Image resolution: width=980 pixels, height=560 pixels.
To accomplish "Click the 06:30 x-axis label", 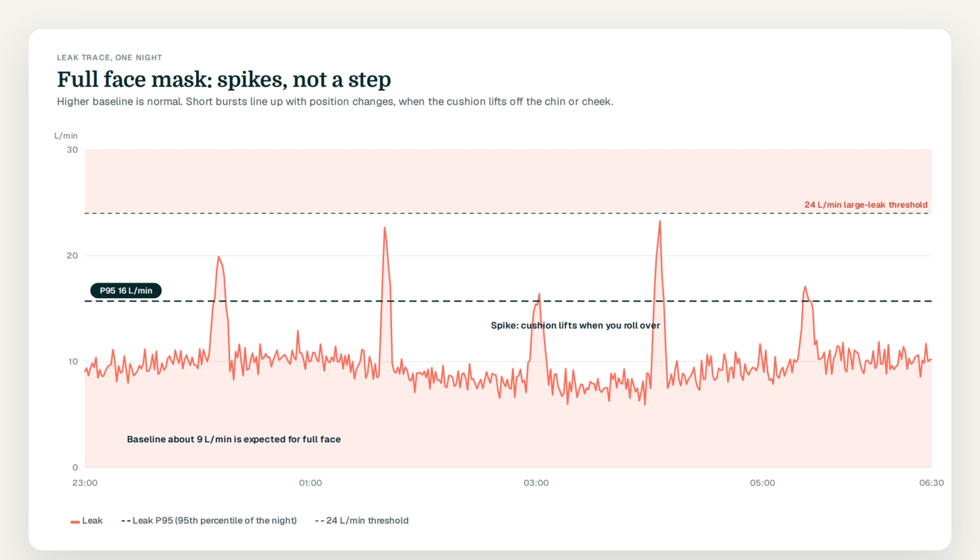I will click(x=932, y=483).
